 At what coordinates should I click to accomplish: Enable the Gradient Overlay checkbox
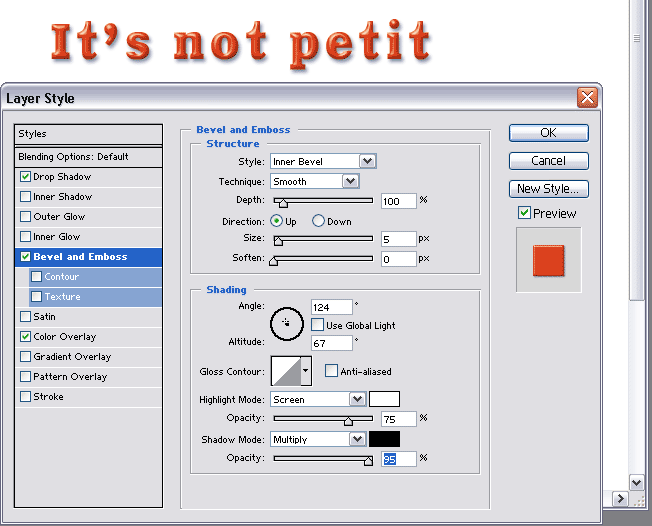coord(25,356)
